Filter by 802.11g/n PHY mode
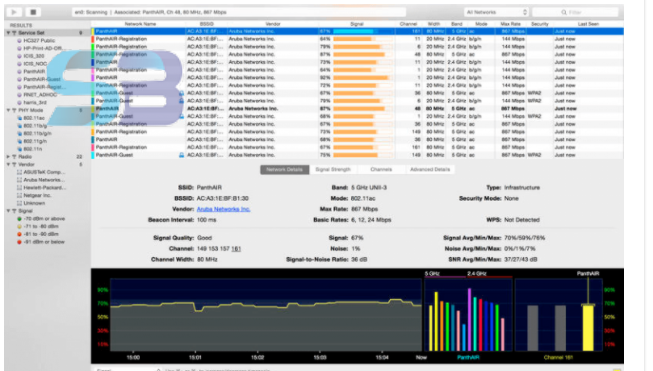This screenshot has height=371, width=653. pos(35,141)
